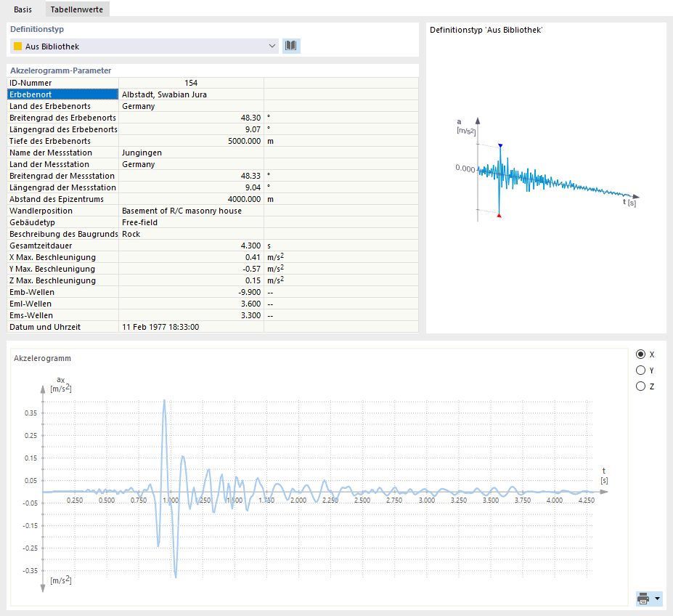Click the Ems-Wellen value 3.300
Screen dimensions: 673x616
pyautogui.click(x=250, y=315)
